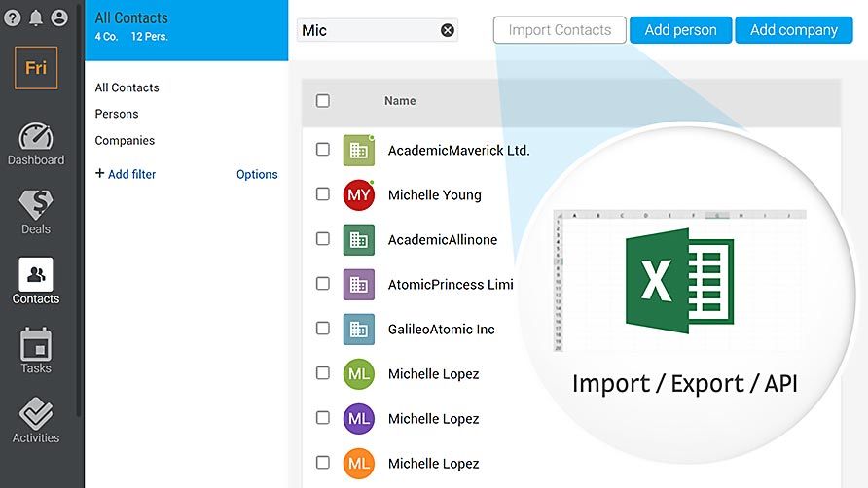Open the Tasks calendar icon
Viewport: 868px width, 488px height.
[36, 344]
